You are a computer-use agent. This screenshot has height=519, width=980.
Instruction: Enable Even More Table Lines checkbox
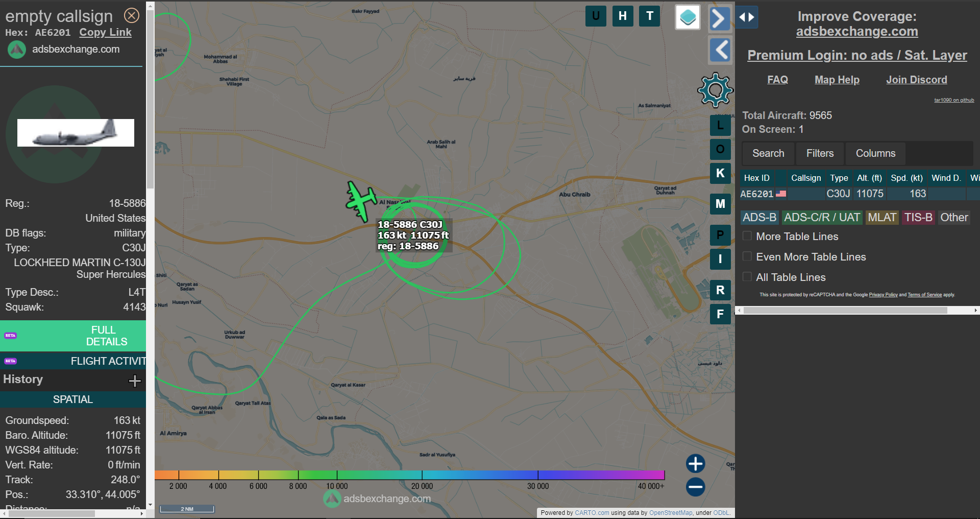pyautogui.click(x=747, y=256)
